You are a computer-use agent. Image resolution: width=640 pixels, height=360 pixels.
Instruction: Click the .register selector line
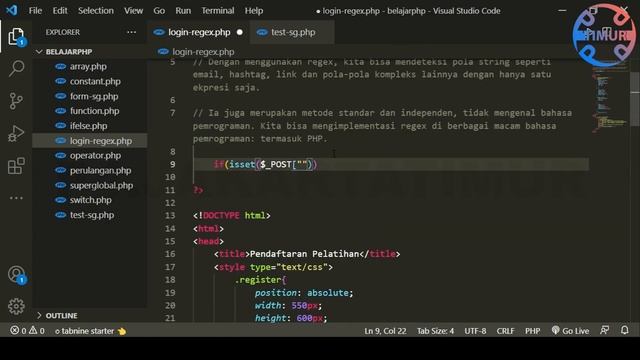click(260, 280)
